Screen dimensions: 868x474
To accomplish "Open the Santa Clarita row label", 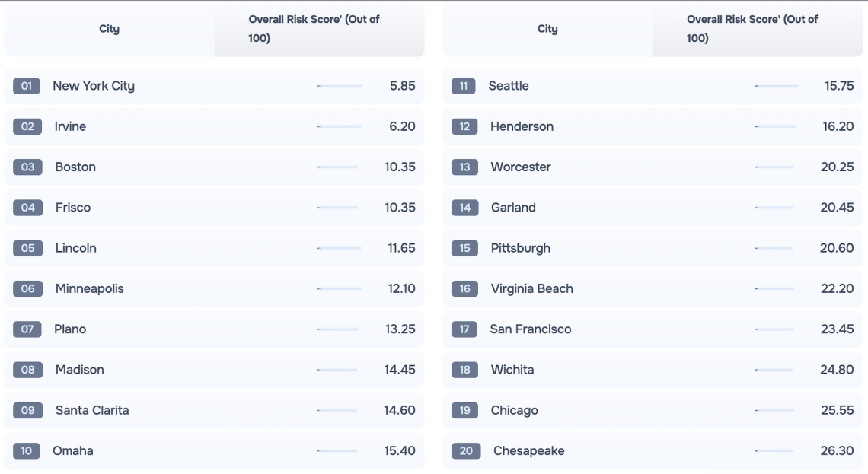I will coord(92,411).
